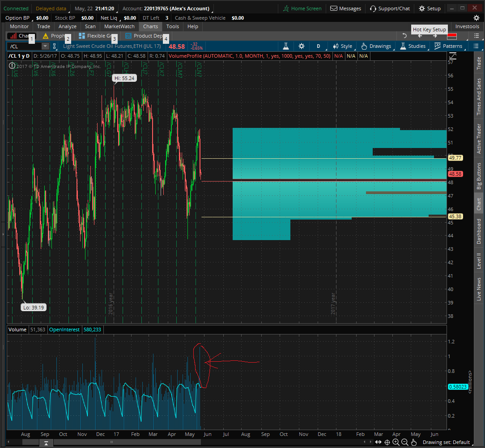Image resolution: width=485 pixels, height=448 pixels.
Task: Open the Setup menu
Action: pyautogui.click(x=430, y=8)
